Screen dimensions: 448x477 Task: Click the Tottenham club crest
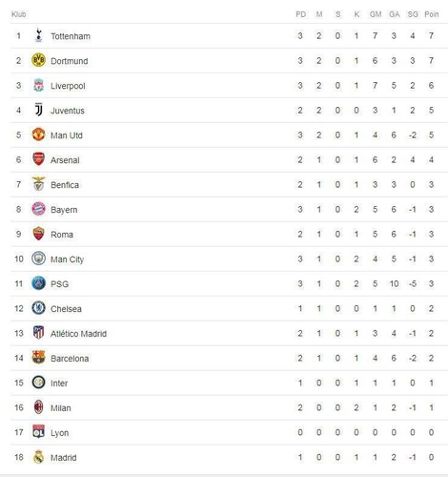38,35
